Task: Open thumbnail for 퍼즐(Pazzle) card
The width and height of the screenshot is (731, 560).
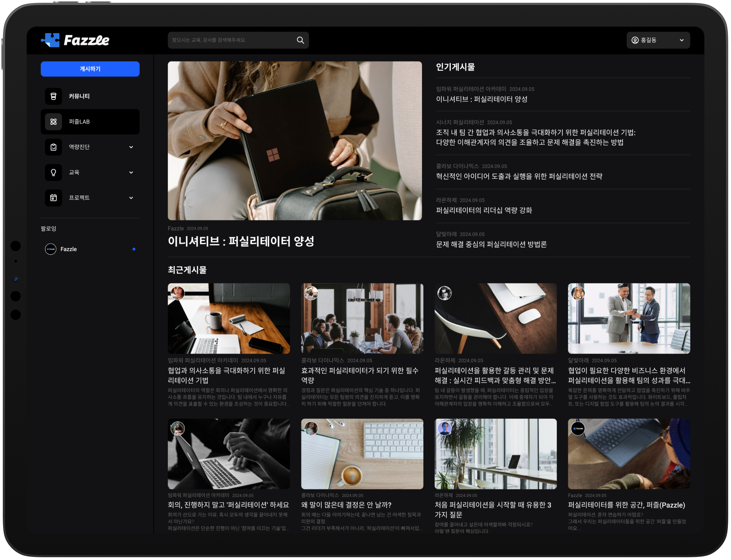Action: (x=629, y=454)
